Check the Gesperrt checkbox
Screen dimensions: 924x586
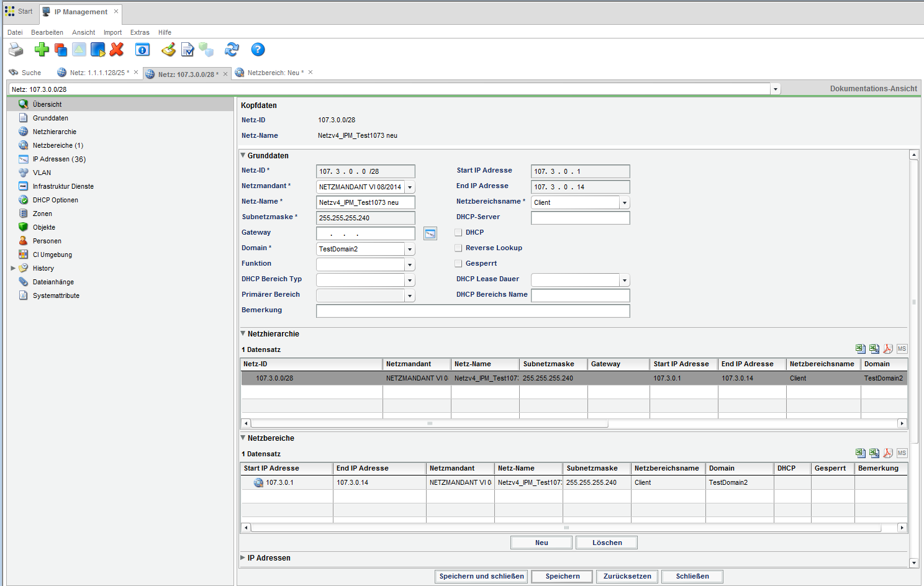click(458, 263)
